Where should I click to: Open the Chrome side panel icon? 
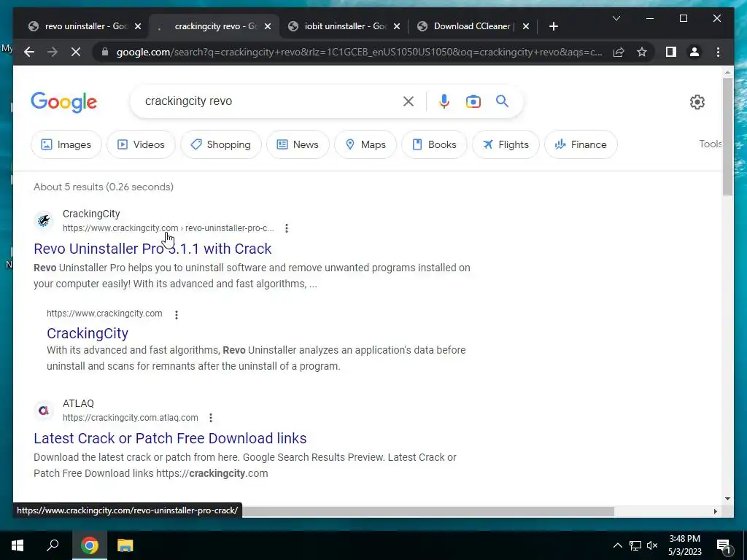[x=671, y=52]
